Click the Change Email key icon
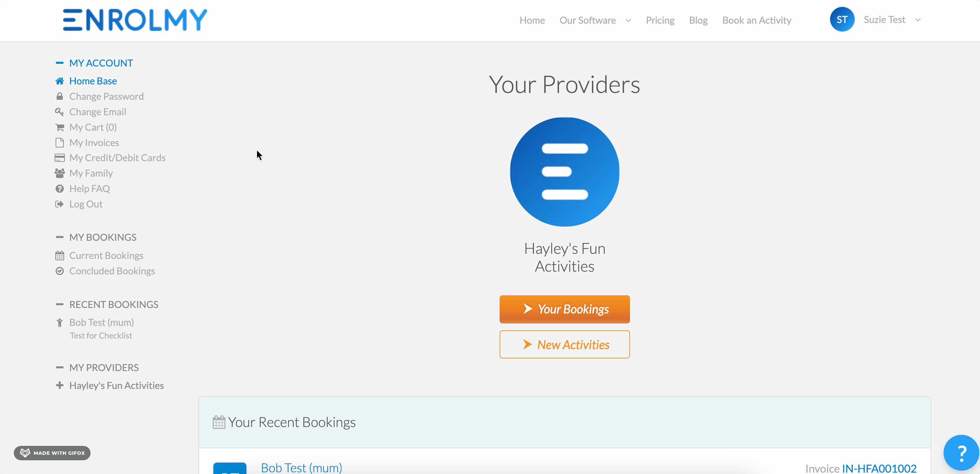 pyautogui.click(x=60, y=112)
